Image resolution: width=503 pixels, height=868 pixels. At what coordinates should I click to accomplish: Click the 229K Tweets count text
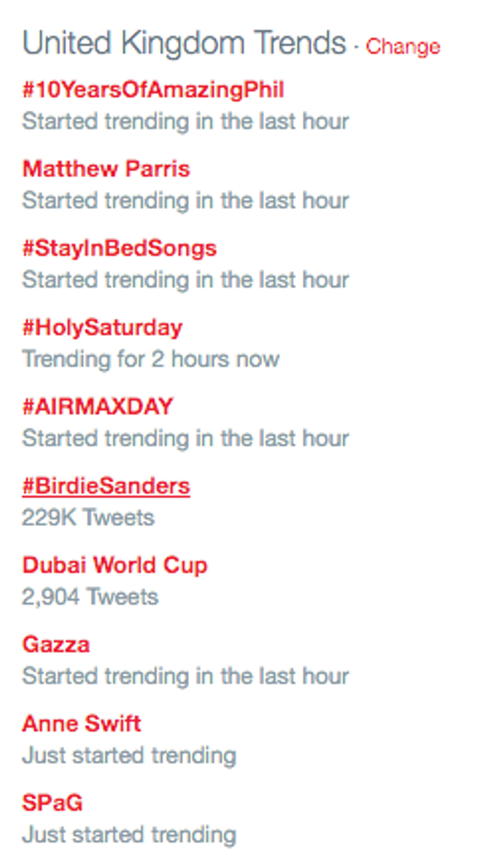coord(88,517)
